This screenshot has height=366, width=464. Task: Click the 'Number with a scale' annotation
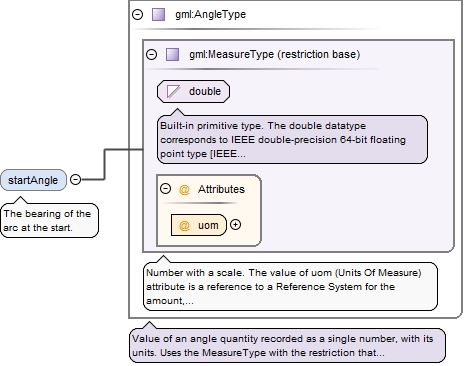(x=290, y=287)
